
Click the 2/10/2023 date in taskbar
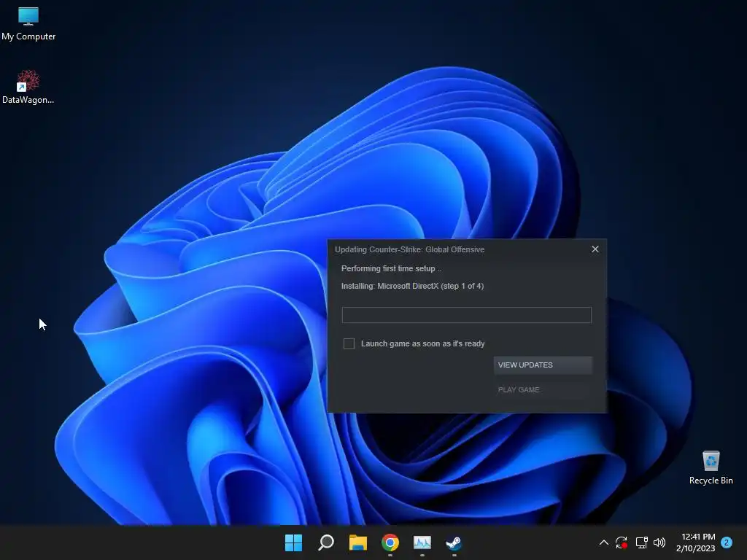[695, 548]
